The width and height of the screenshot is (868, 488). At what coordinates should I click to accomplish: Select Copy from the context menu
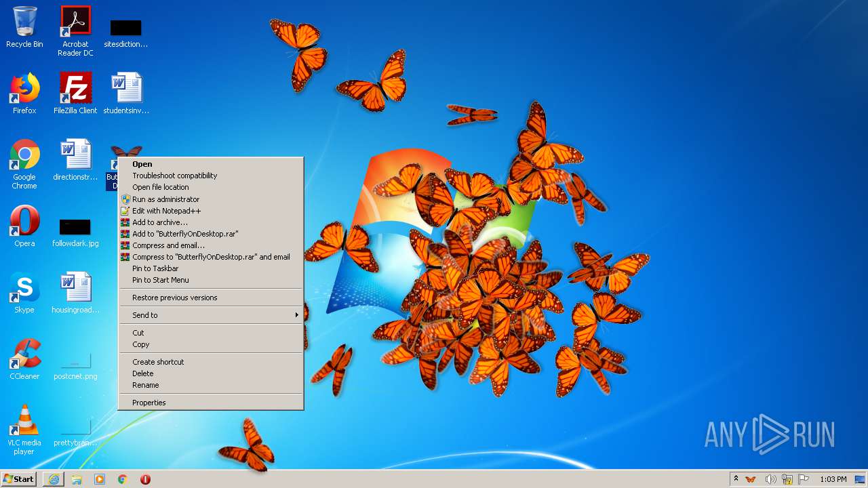click(210, 344)
